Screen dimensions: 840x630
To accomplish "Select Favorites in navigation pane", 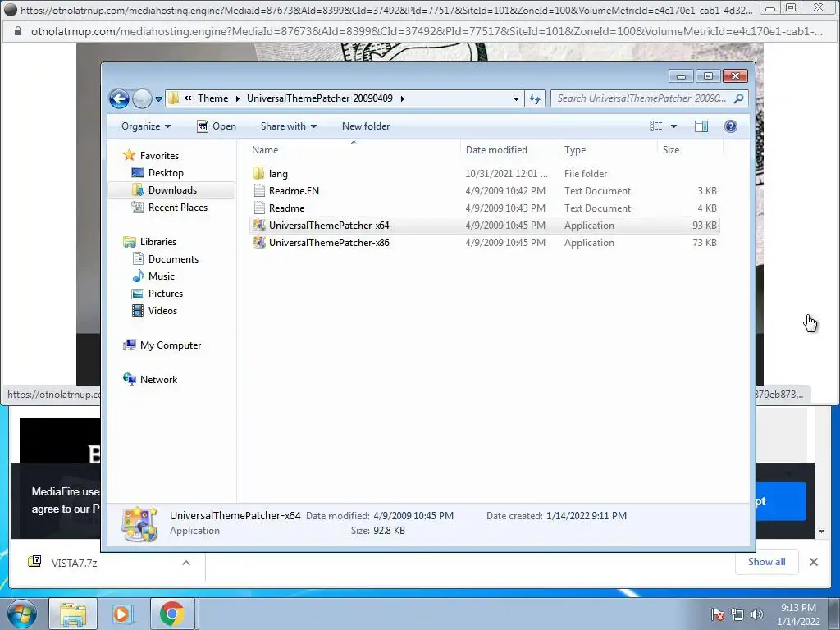I will click(159, 155).
